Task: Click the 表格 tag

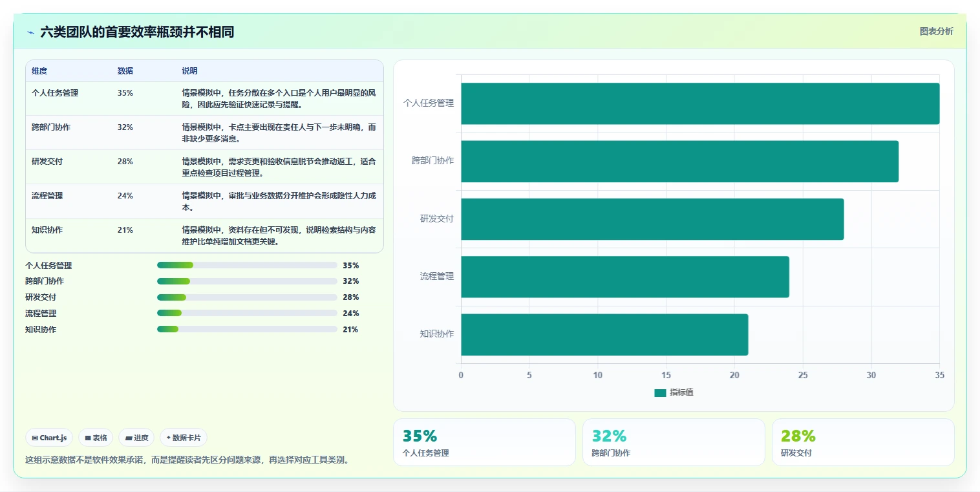Action: pyautogui.click(x=96, y=438)
